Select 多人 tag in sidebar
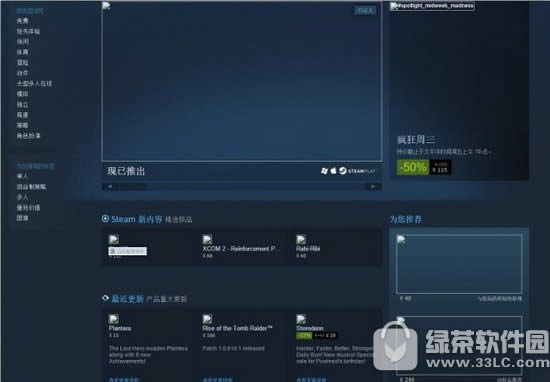The height and width of the screenshot is (382, 550). tap(22, 197)
